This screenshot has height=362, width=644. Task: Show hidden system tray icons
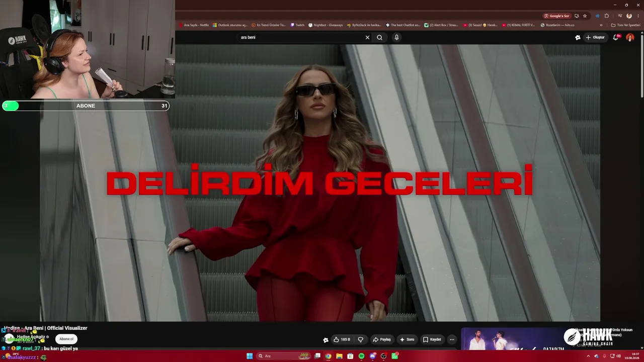(588, 356)
